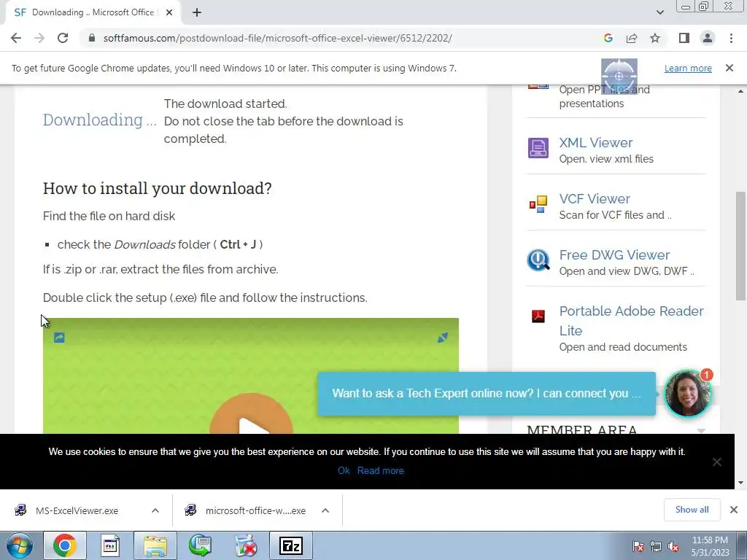The width and height of the screenshot is (747, 560).
Task: Open the MS-ExcelViewer.exe download
Action: 76,510
